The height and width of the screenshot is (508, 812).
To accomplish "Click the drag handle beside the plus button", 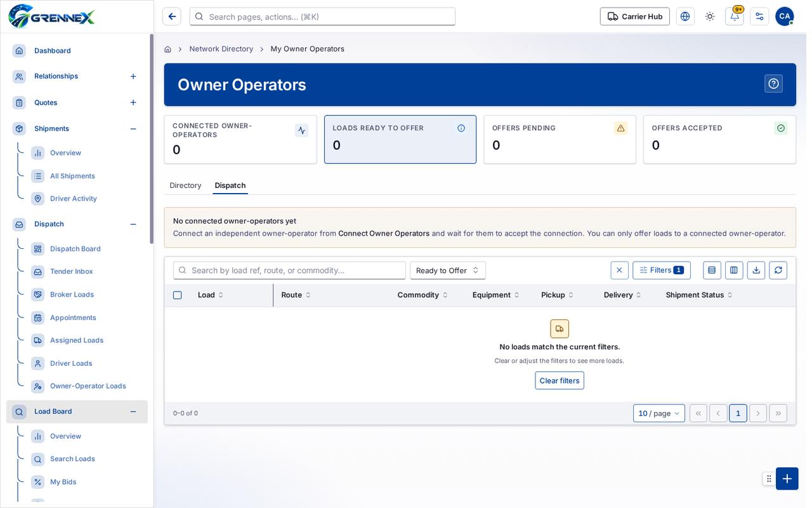I will tap(769, 479).
